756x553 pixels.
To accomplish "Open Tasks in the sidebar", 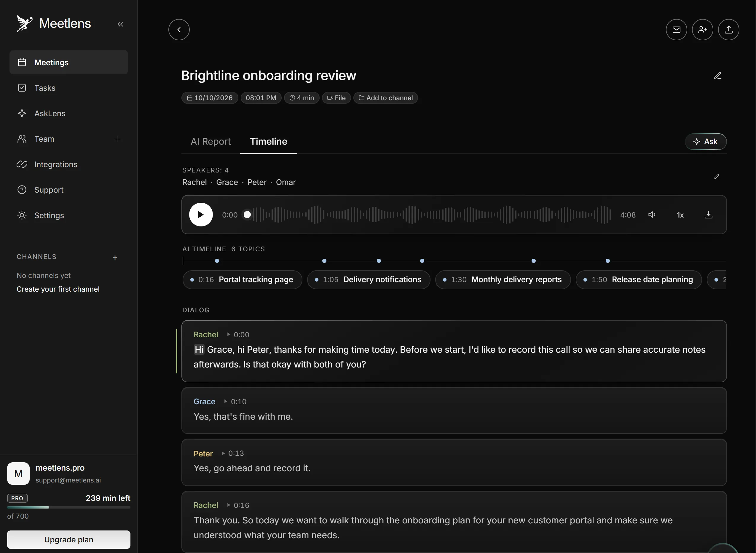I will click(69, 88).
